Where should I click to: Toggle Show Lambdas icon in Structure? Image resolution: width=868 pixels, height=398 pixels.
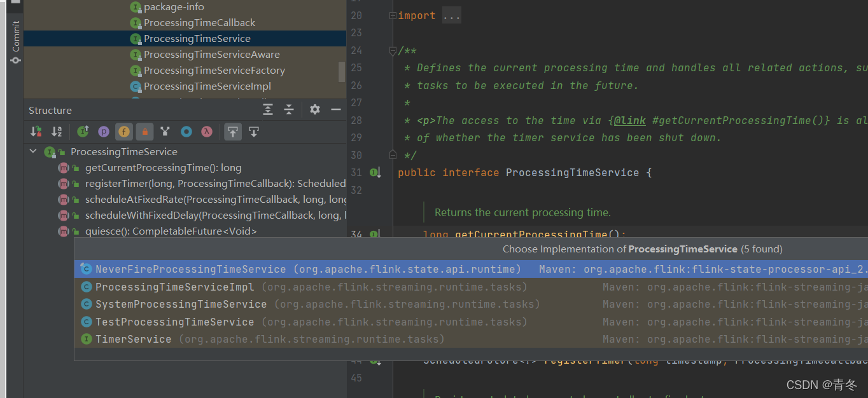coord(206,132)
